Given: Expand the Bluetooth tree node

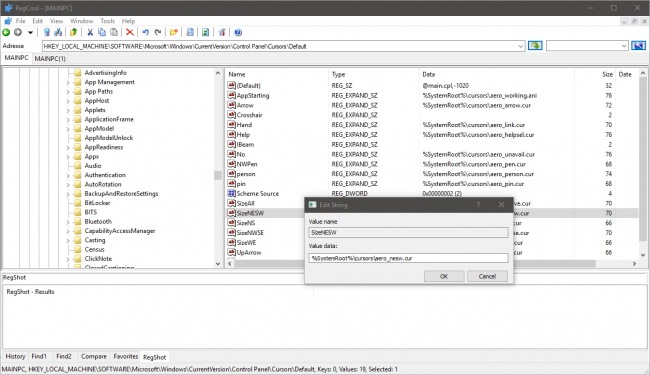Looking at the screenshot, I should [68, 222].
